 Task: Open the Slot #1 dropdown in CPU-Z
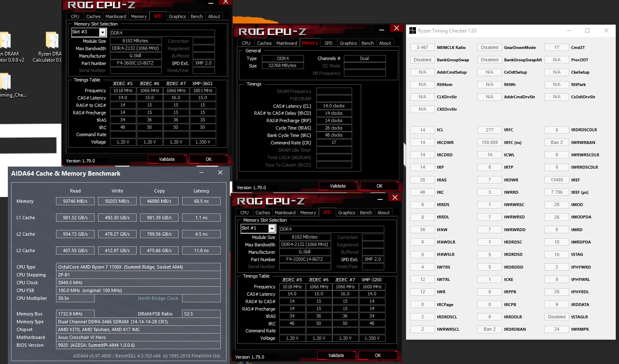point(272,228)
